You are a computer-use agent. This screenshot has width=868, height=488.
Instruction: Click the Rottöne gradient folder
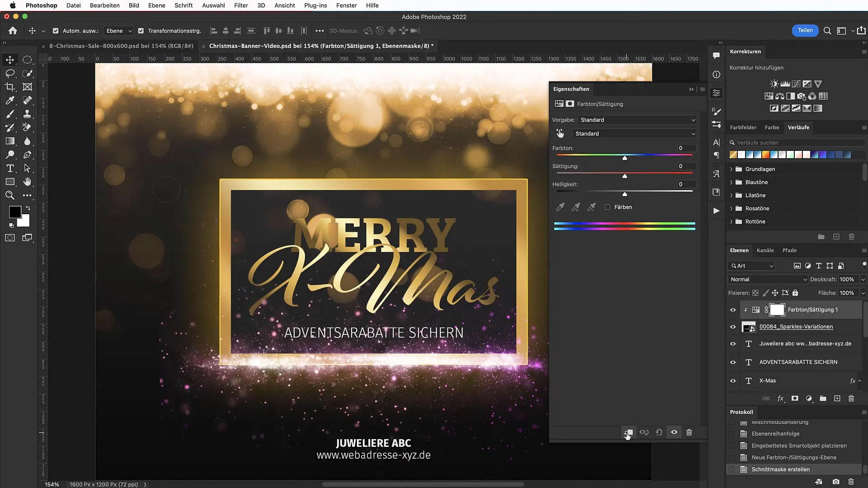pyautogui.click(x=755, y=221)
